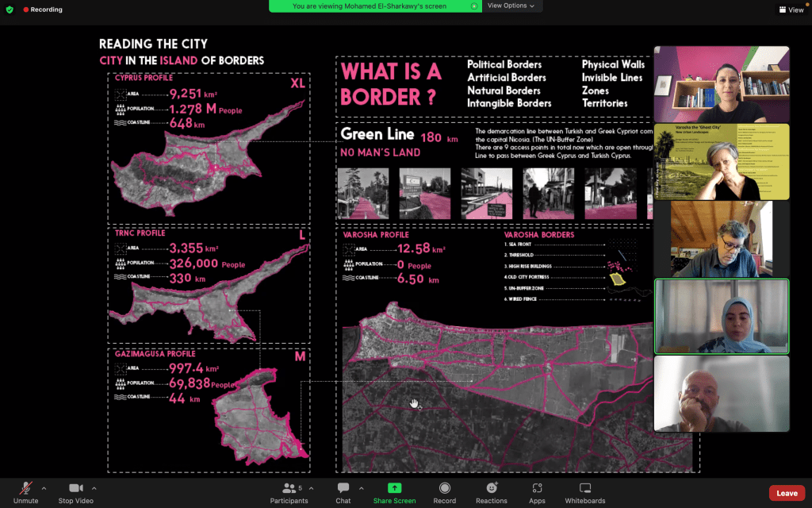
Task: Click the green encryption shield icon
Action: tap(10, 10)
